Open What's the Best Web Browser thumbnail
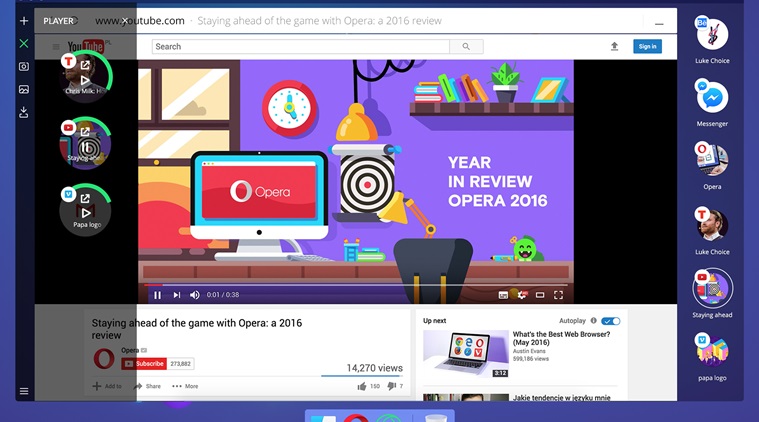 [x=466, y=354]
